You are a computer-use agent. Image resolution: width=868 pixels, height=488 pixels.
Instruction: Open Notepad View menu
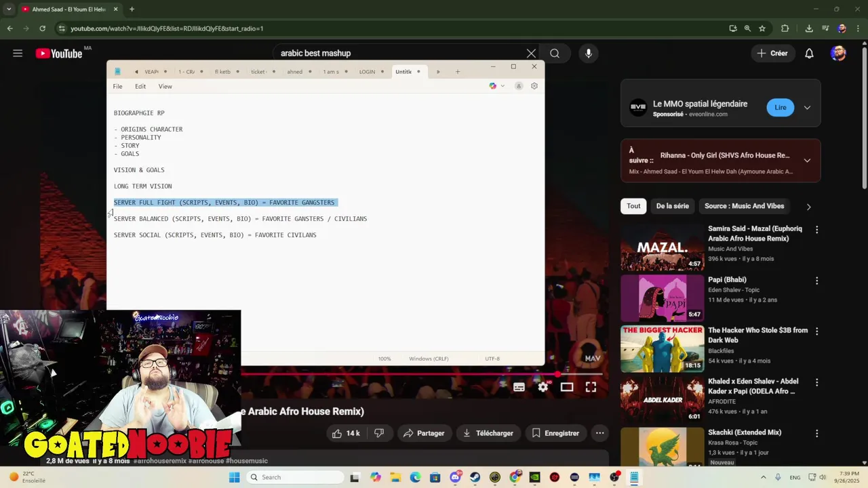165,86
